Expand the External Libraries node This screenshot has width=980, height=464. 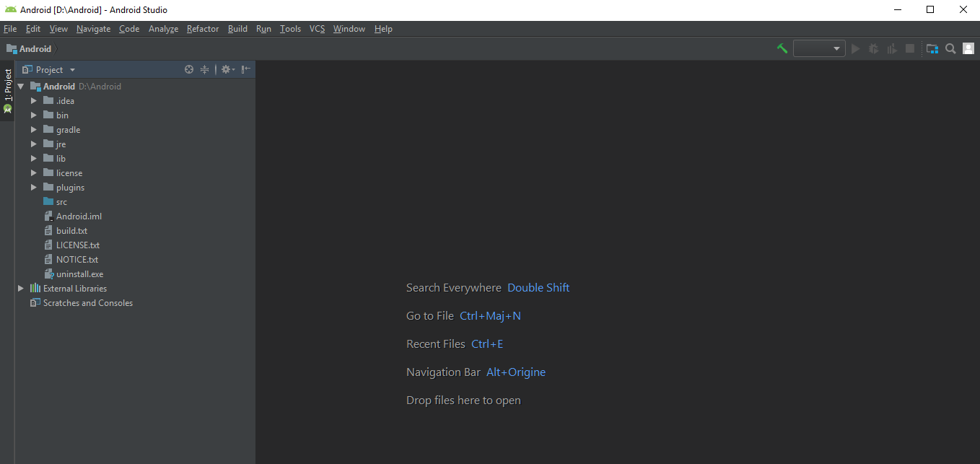point(22,288)
